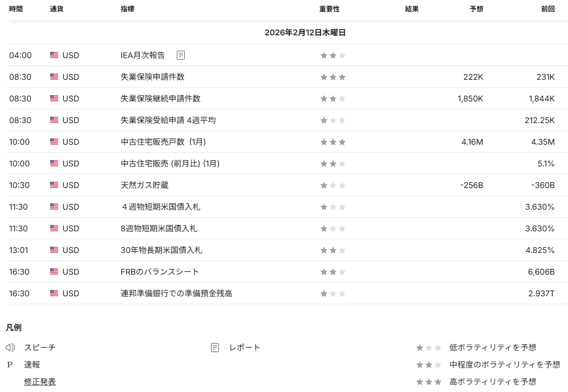Click the P icon next to 速報
The height and width of the screenshot is (392, 568).
(x=10, y=365)
